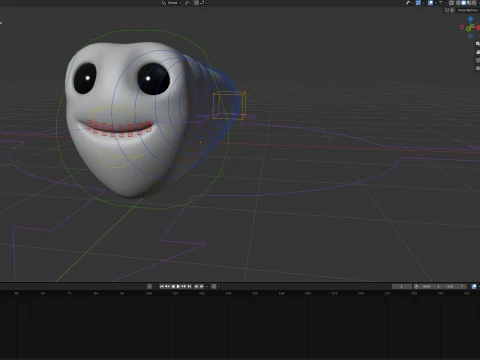480x360 pixels.
Task: Click the green Y axis on navigation gizmo
Action: pos(468,29)
